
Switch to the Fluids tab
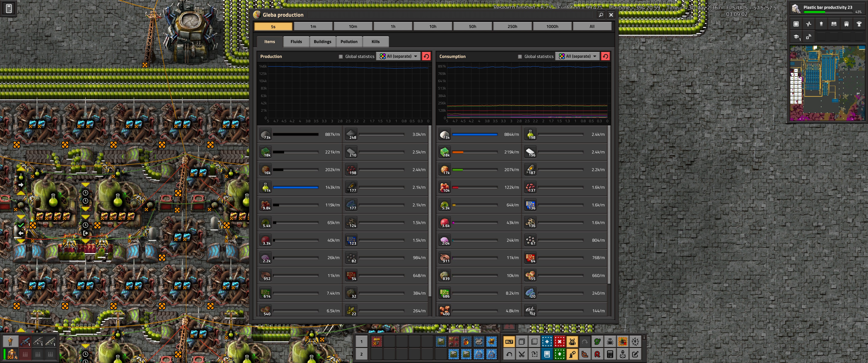coord(296,42)
